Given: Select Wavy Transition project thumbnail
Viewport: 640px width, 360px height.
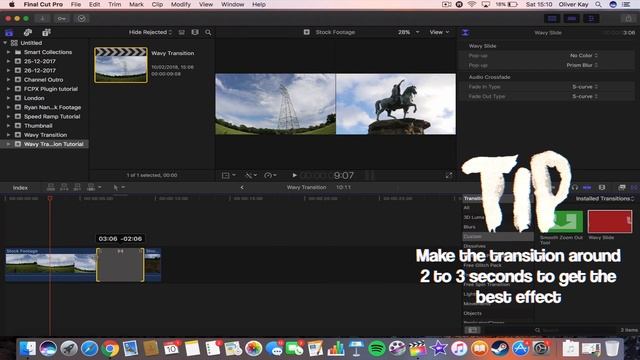Looking at the screenshot, I should pyautogui.click(x=121, y=65).
